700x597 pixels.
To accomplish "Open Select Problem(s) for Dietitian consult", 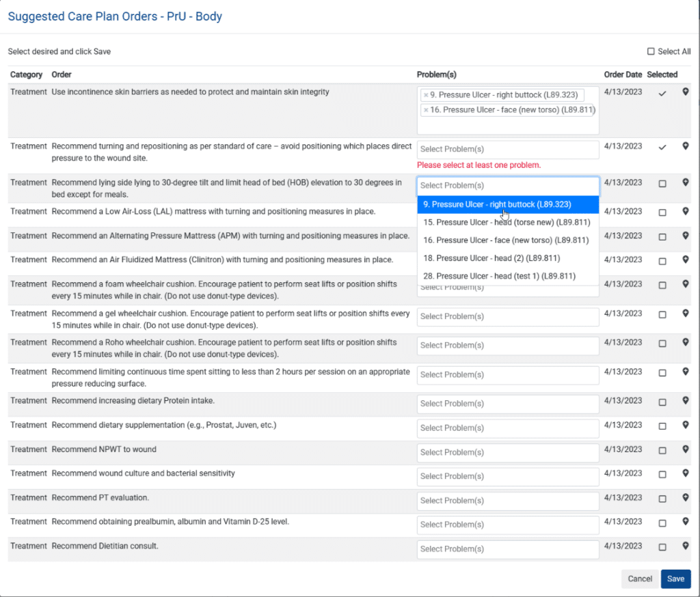I will (x=508, y=549).
